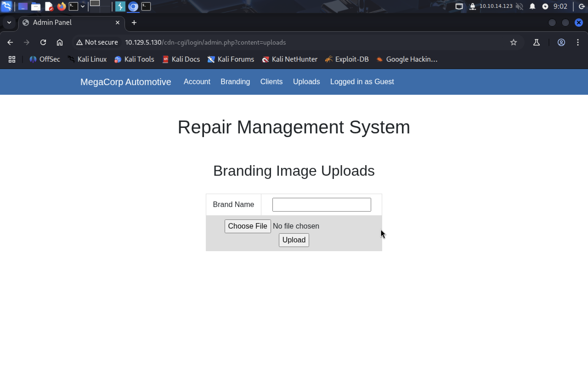Go forward in browser history

26,42
